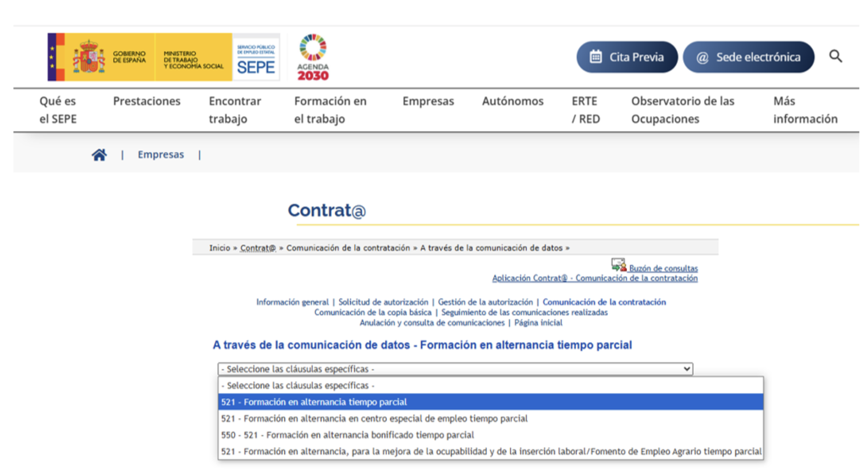Select 521 - Formación en alternancia tiempo parcial
The image size is (868, 474).
pyautogui.click(x=490, y=402)
